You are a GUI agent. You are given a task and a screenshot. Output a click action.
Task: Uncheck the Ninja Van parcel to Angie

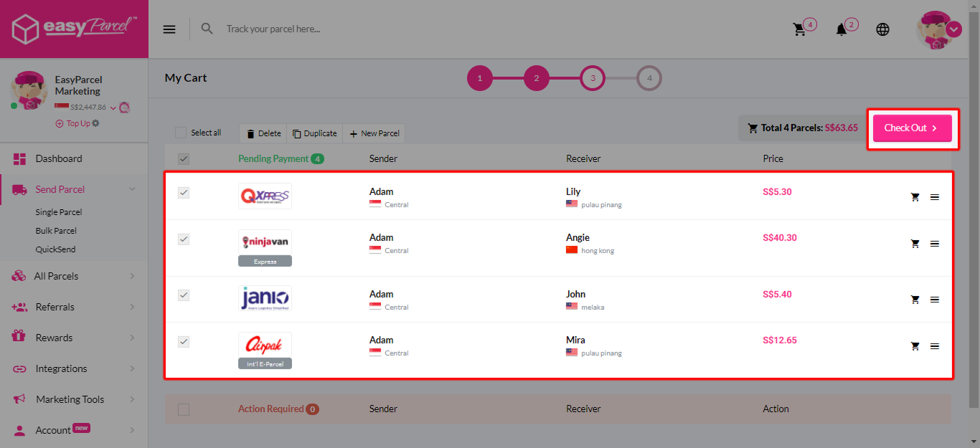[184, 239]
